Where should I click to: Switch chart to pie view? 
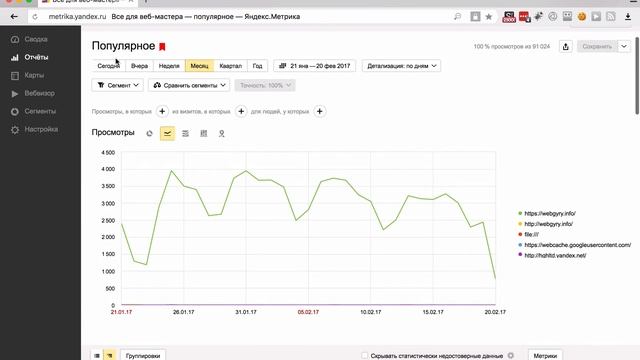tap(149, 133)
